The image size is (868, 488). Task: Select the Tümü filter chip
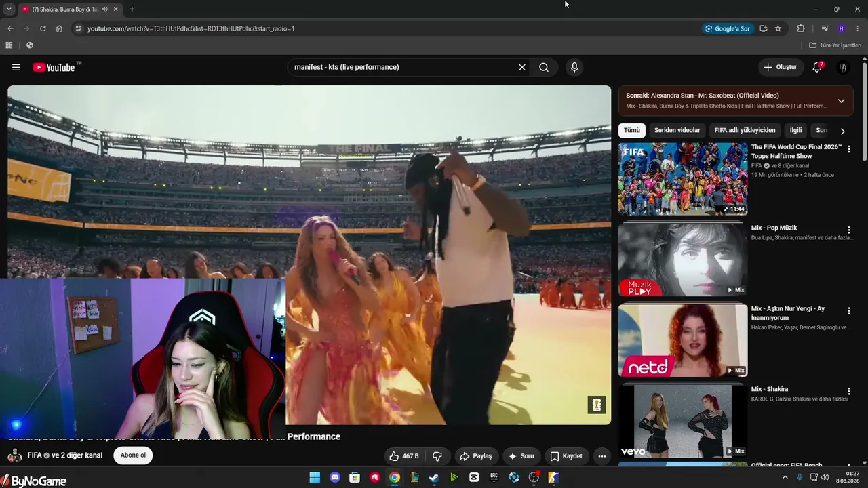tap(632, 130)
